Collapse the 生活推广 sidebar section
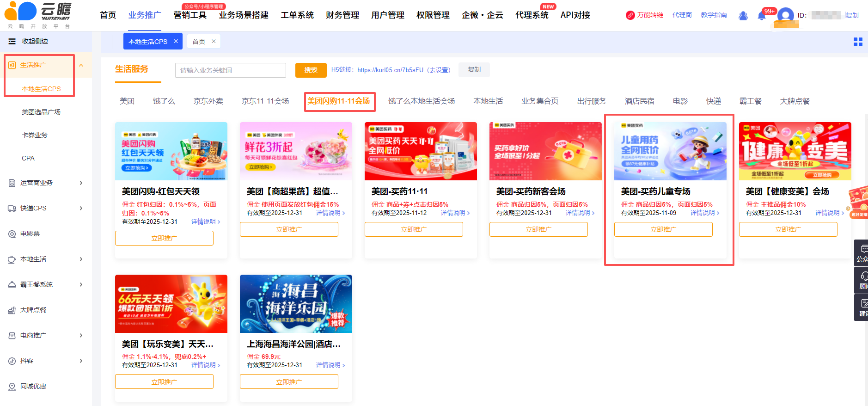This screenshot has width=868, height=406. click(x=81, y=65)
